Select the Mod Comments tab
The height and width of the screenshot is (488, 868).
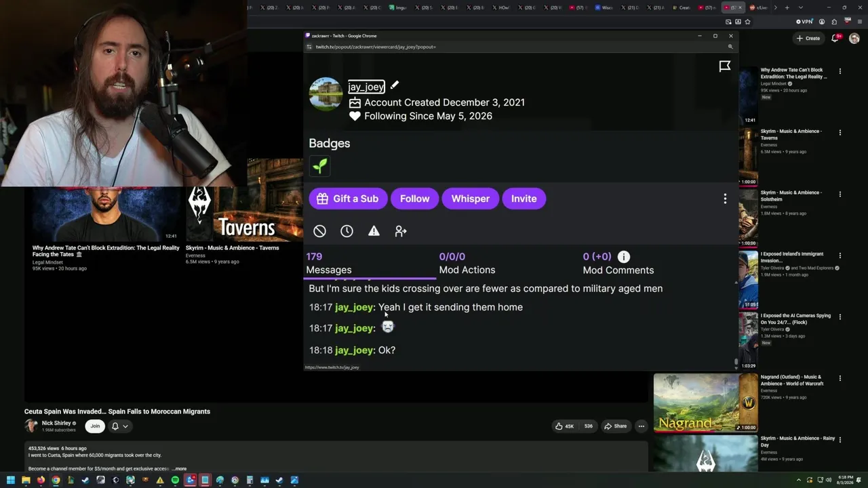(x=618, y=263)
